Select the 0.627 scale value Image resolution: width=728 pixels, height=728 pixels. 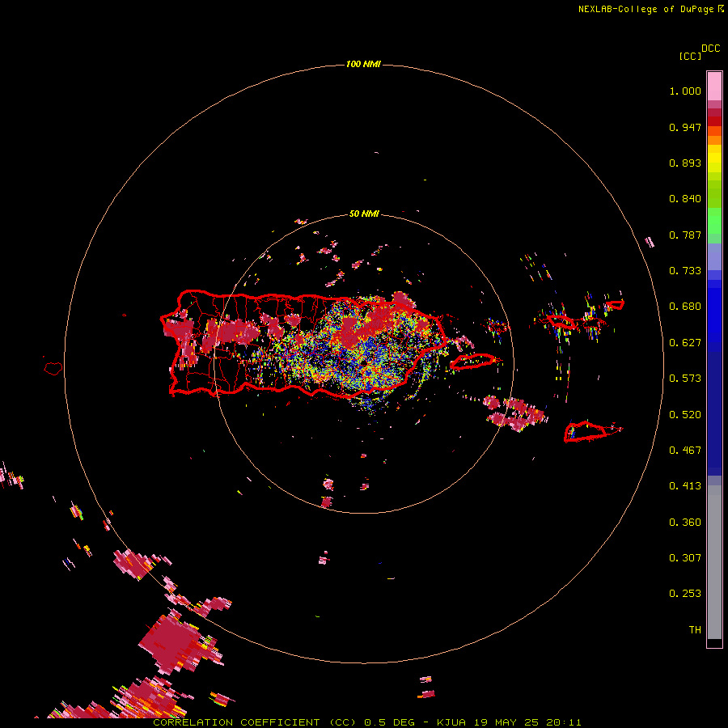pos(685,343)
